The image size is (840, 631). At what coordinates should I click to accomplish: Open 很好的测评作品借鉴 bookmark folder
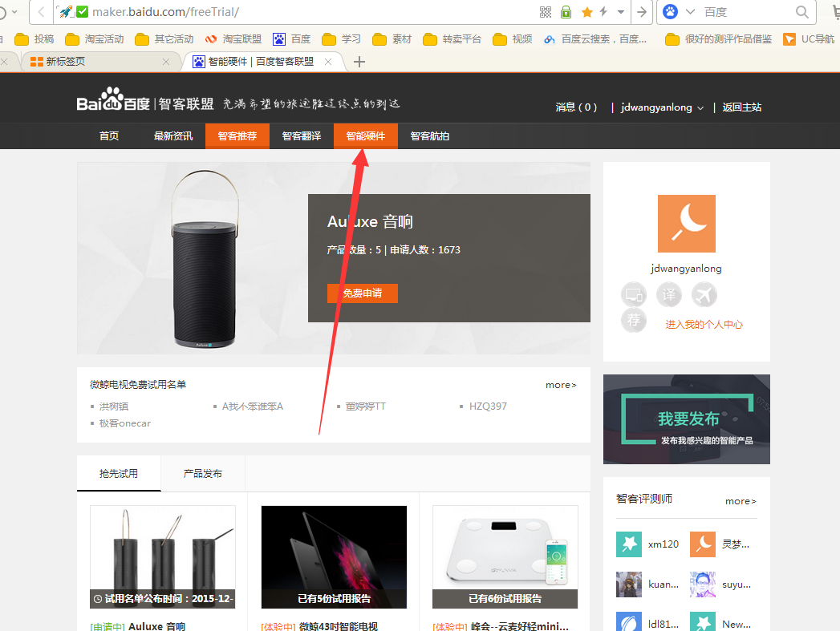(718, 39)
